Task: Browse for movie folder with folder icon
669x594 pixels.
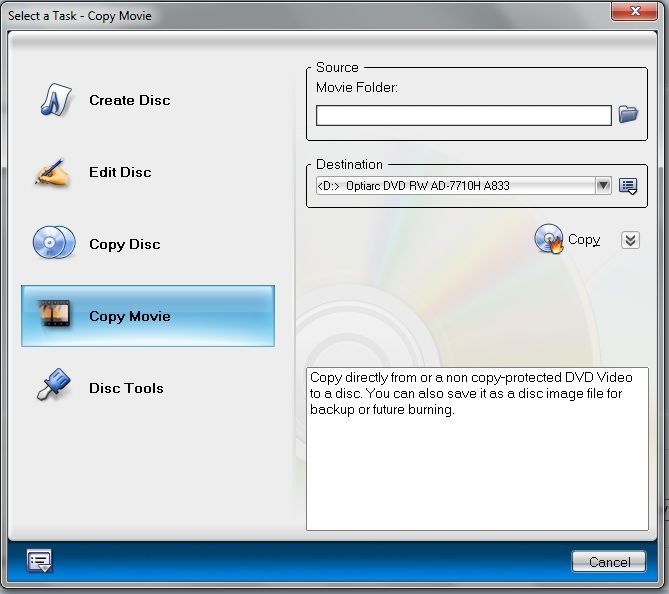Action: click(628, 114)
